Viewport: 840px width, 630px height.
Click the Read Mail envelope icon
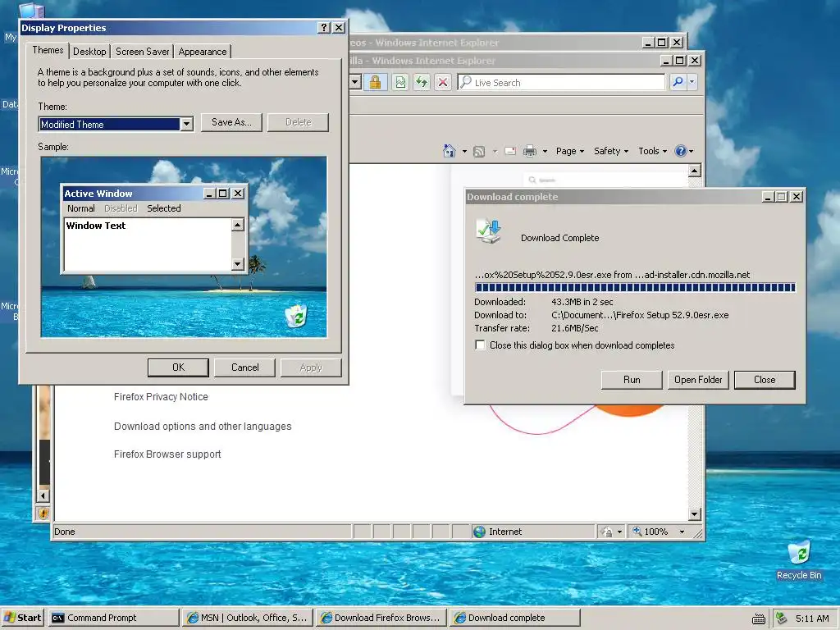(x=510, y=151)
